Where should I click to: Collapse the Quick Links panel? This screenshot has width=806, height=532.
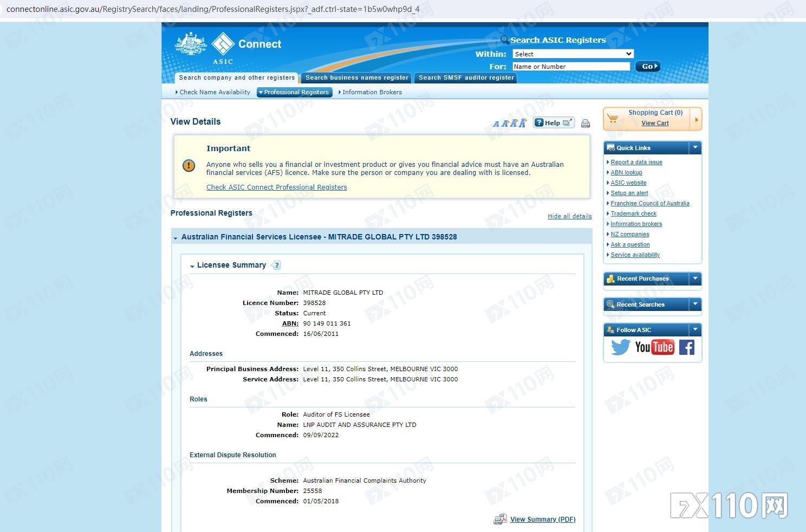pyautogui.click(x=695, y=147)
